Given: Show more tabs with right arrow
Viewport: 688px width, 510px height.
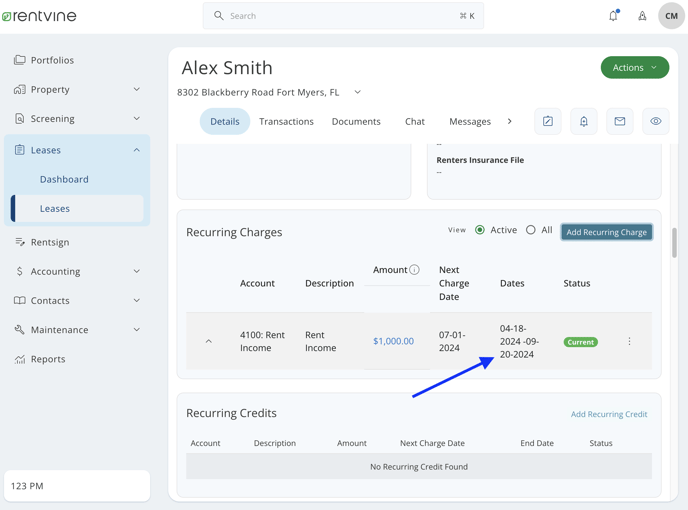Looking at the screenshot, I should pyautogui.click(x=509, y=121).
